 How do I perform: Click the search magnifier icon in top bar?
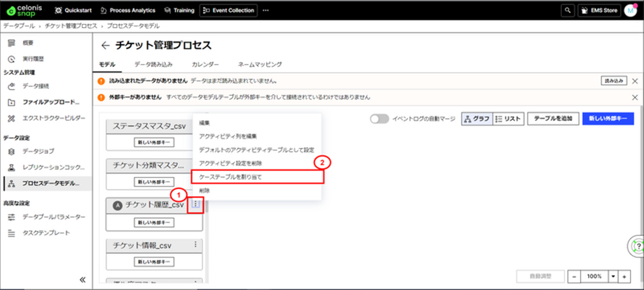click(x=568, y=10)
